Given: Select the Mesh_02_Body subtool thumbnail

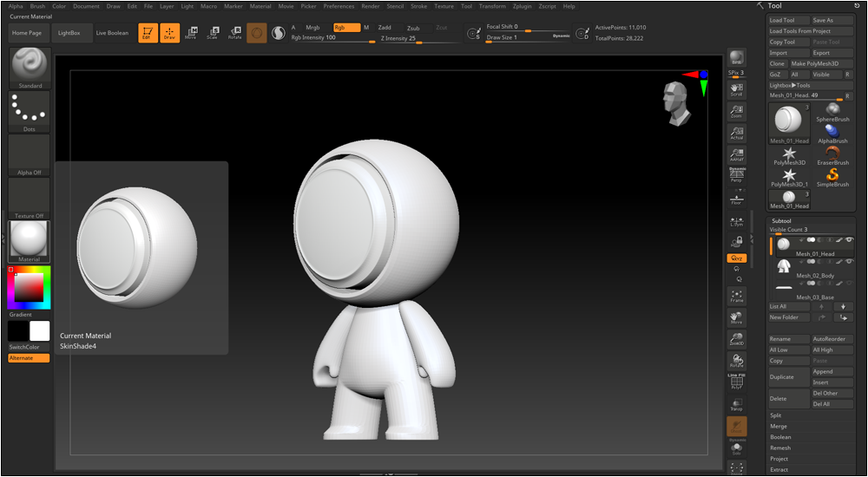Looking at the screenshot, I should [783, 265].
